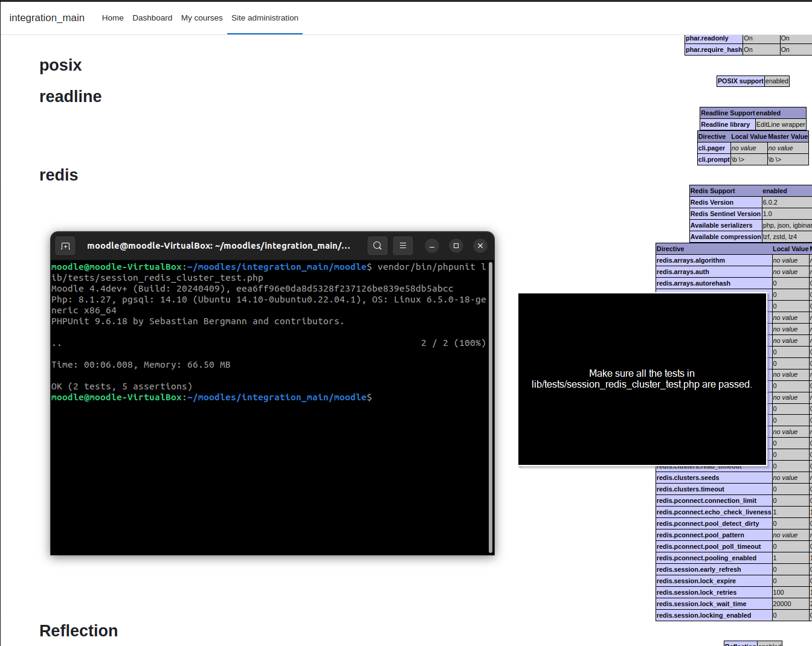The width and height of the screenshot is (812, 646).
Task: Click redis.session.lock_wait_time directive
Action: 714,604
